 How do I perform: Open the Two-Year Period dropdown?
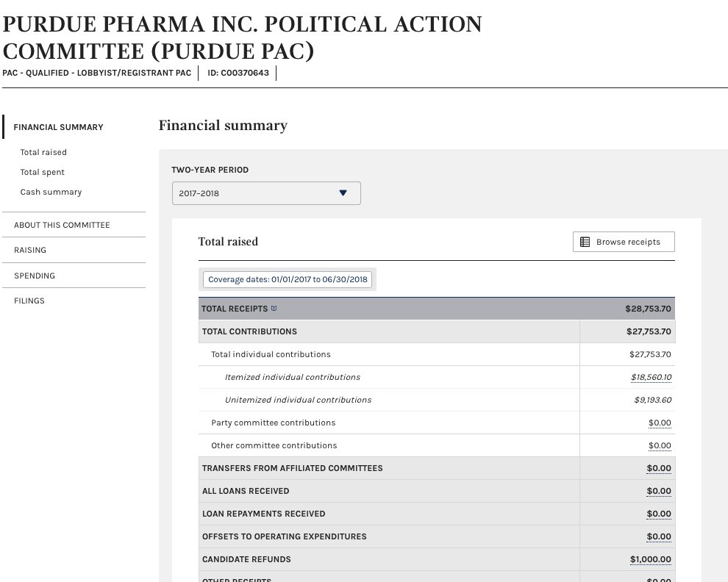(x=266, y=193)
